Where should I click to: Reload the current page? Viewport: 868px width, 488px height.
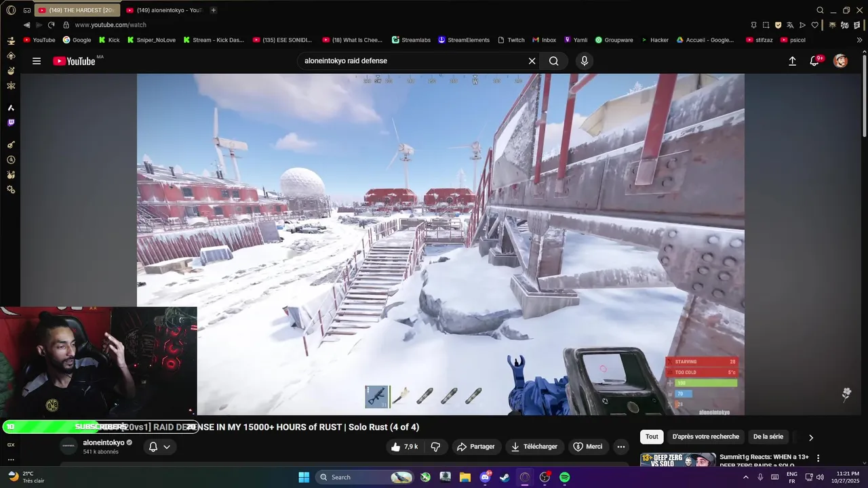(x=51, y=25)
